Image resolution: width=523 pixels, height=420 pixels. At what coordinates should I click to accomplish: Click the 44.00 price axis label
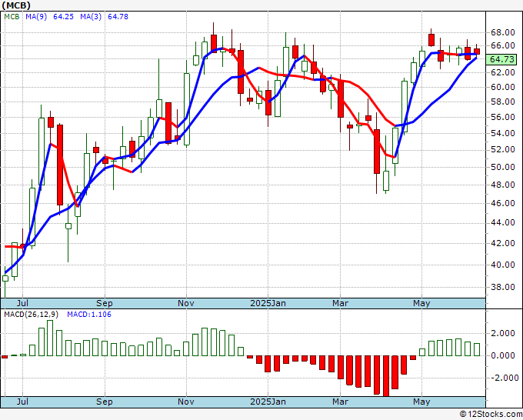coord(502,222)
